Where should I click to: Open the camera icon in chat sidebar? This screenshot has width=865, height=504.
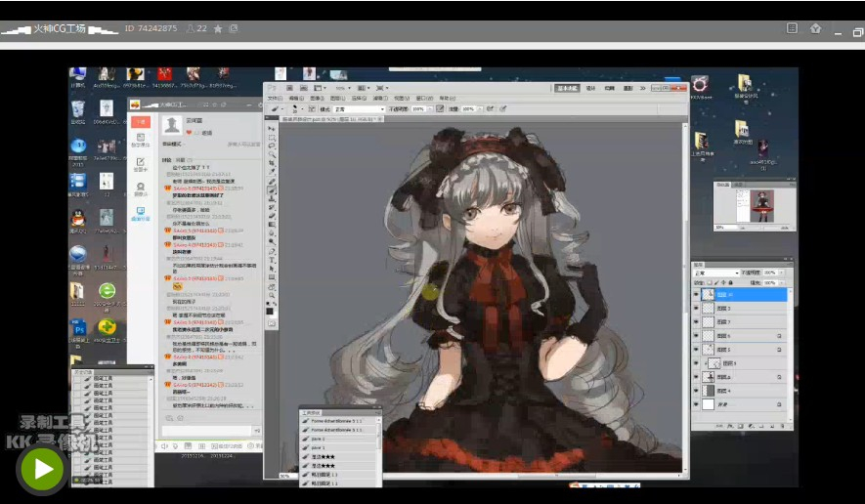[x=140, y=187]
